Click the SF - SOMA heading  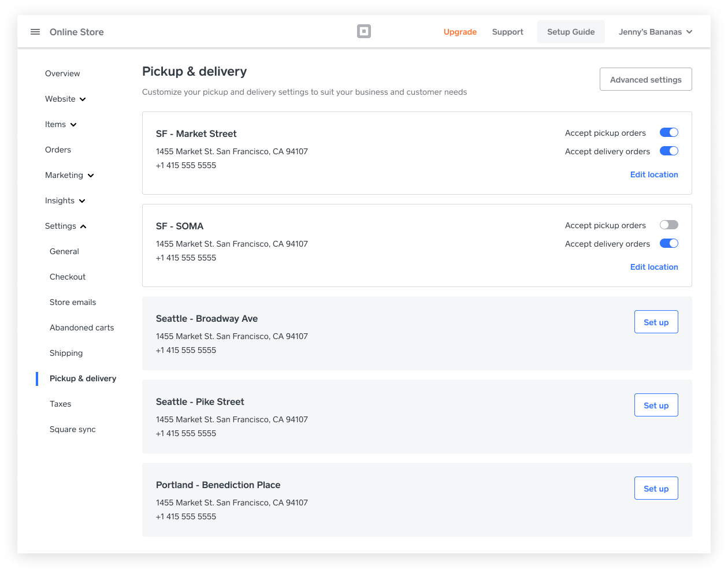coord(180,226)
